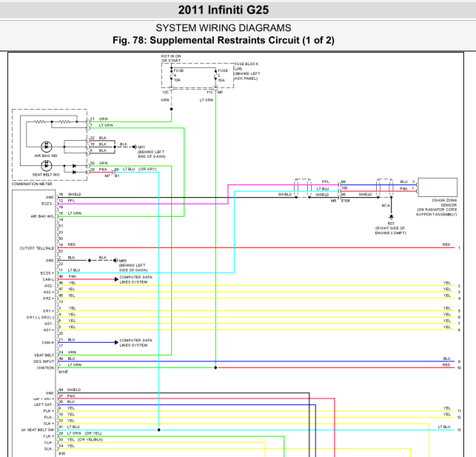This screenshot has width=476, height=457.
Task: Click the 'COMBINATION METER' caption
Action: click(32, 184)
